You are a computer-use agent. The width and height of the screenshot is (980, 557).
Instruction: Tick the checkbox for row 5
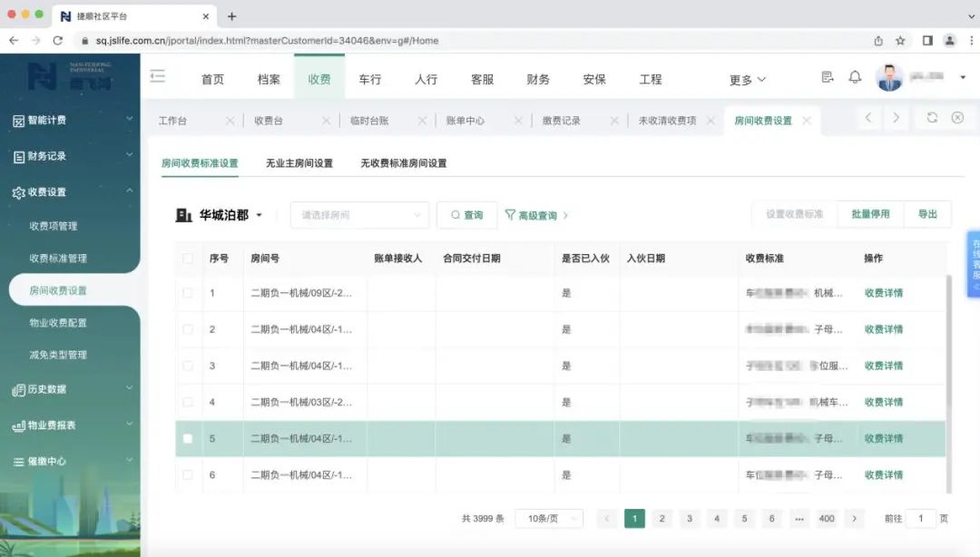coord(188,438)
